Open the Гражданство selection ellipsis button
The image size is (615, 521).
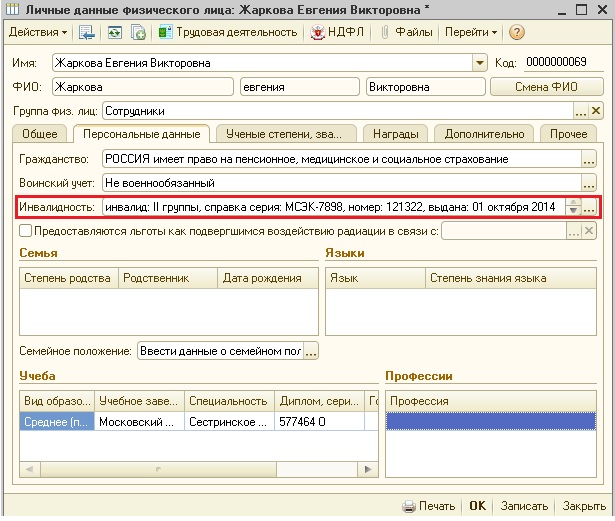(x=589, y=159)
